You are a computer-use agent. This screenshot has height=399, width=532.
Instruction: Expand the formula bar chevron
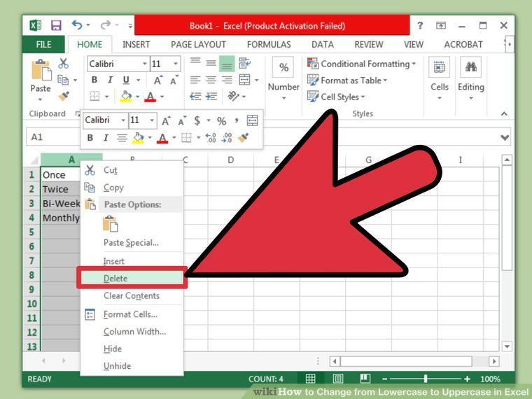pyautogui.click(x=505, y=137)
